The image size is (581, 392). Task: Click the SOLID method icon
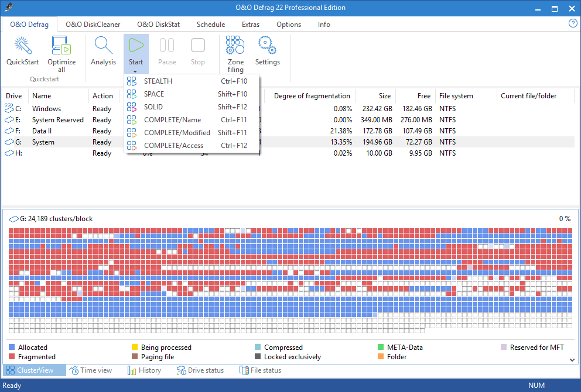132,107
